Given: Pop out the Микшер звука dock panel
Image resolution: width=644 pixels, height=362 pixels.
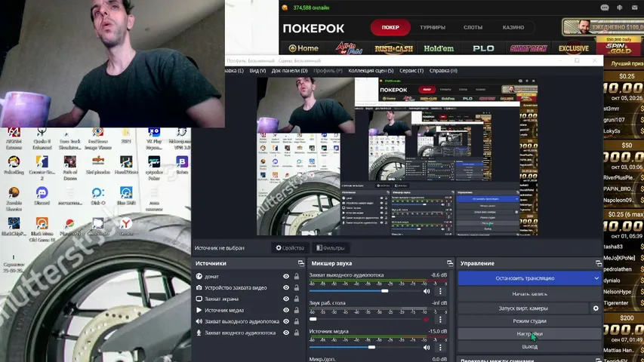Looking at the screenshot, I should [450, 263].
